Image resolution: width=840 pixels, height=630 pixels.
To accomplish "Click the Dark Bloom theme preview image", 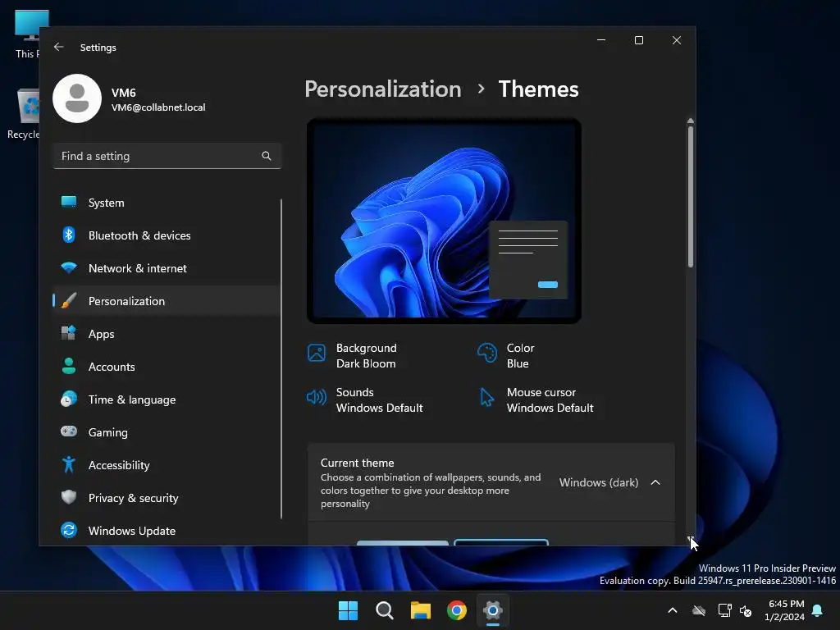I will [444, 221].
